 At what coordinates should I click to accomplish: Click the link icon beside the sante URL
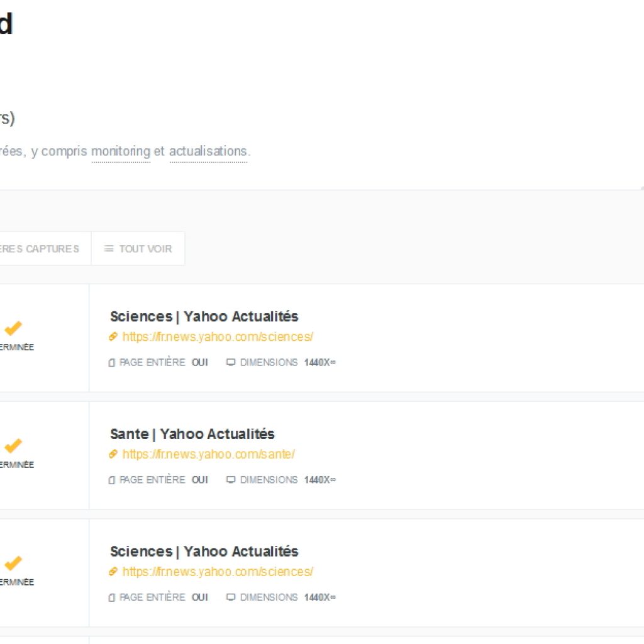pos(113,454)
